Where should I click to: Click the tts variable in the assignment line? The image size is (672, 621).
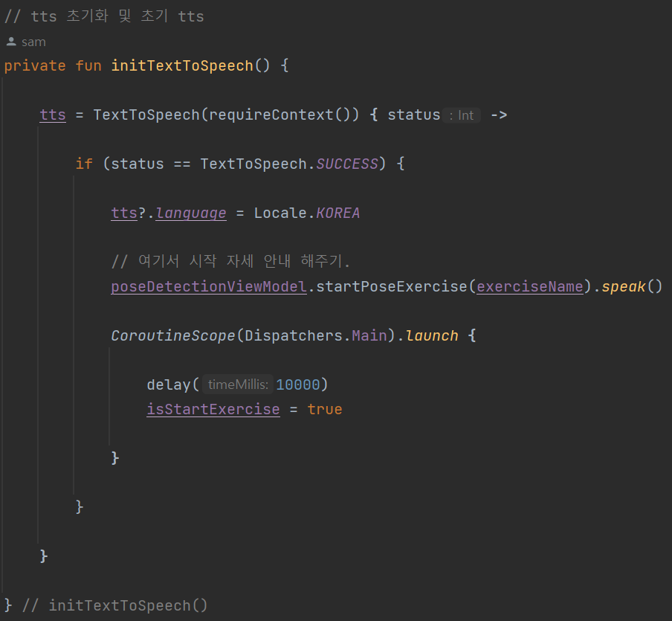point(53,115)
